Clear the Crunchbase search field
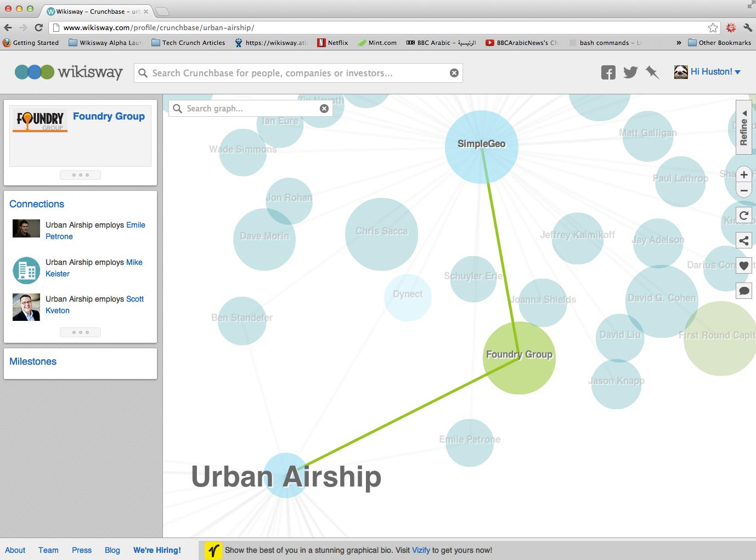Viewport: 756px width, 560px height. 454,73
